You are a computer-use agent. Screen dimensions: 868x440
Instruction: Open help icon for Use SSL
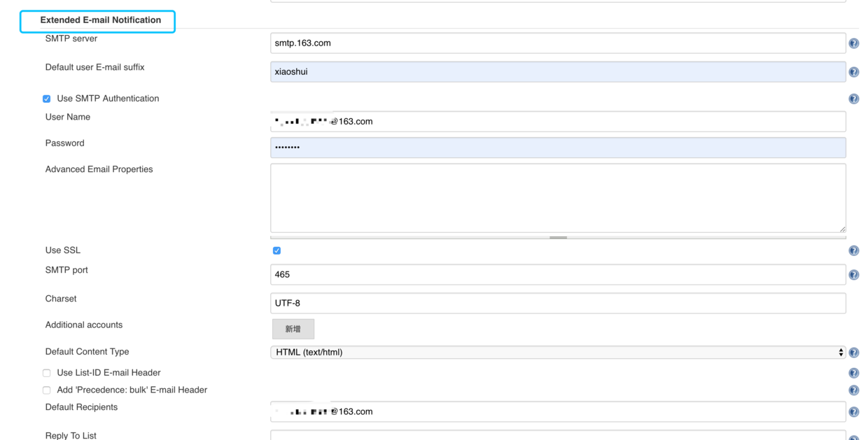[853, 250]
